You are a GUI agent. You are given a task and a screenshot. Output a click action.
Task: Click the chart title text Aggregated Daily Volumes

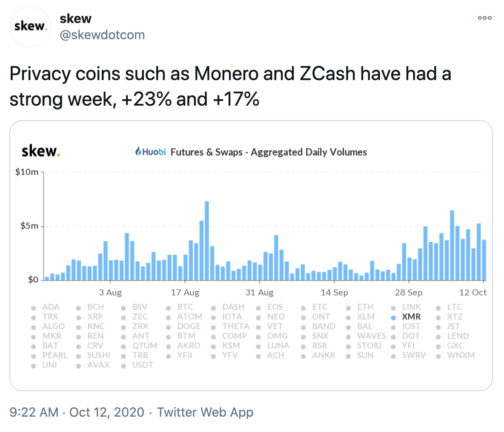(309, 152)
